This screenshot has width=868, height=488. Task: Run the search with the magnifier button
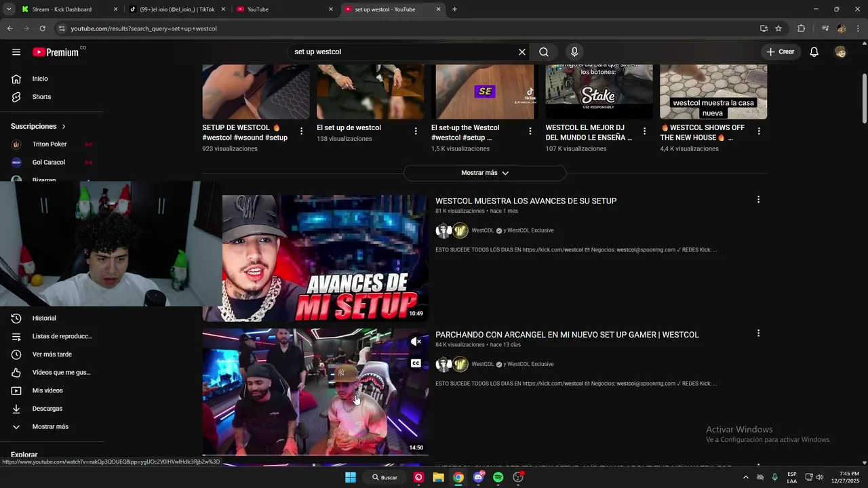coord(544,52)
